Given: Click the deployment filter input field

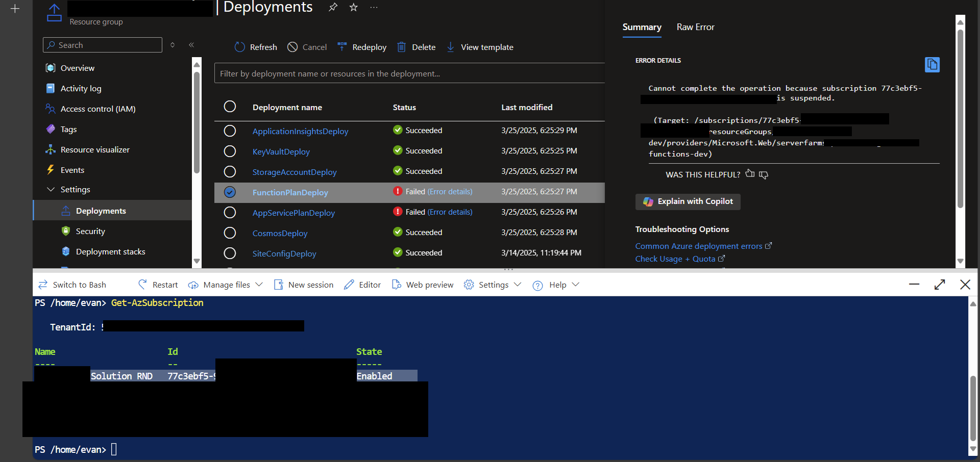Looking at the screenshot, I should tap(408, 73).
